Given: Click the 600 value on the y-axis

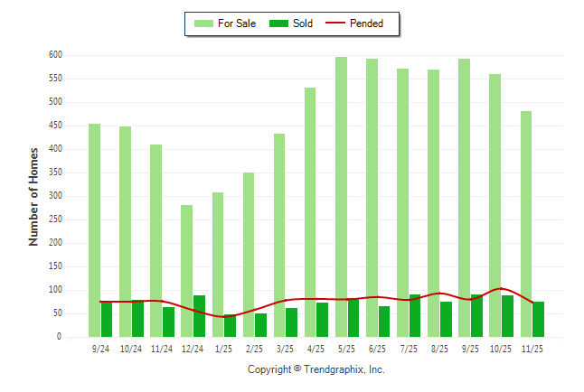Looking at the screenshot, I should click(x=55, y=55).
